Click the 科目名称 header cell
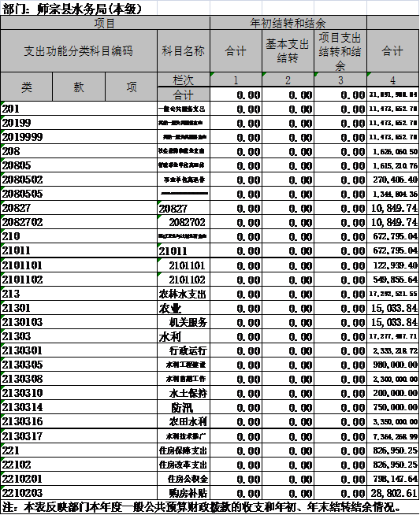This screenshot has width=420, height=515. (184, 51)
